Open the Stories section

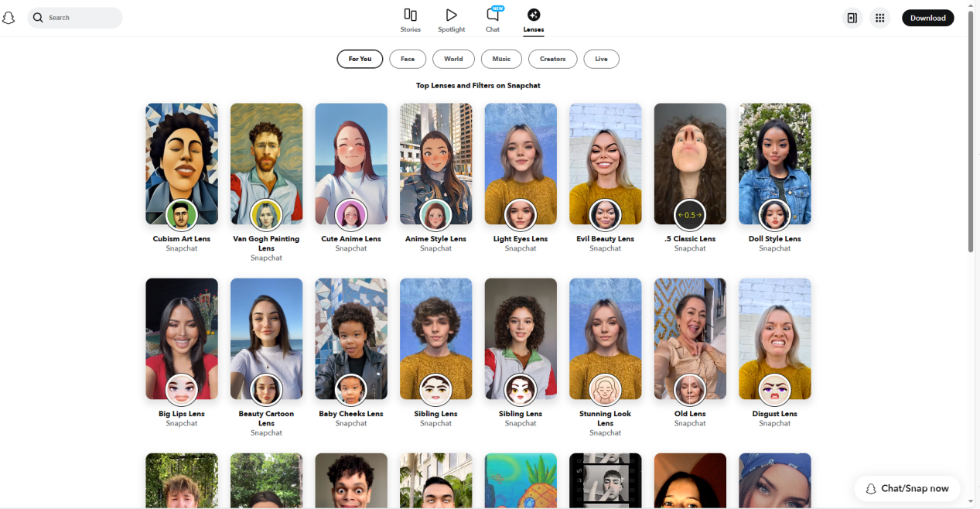click(411, 21)
